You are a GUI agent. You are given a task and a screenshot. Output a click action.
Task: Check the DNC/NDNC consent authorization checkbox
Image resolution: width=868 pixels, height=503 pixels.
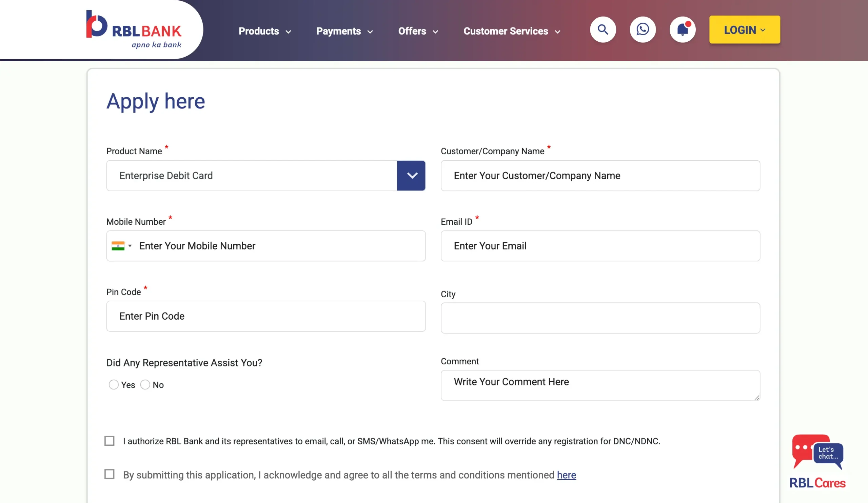pyautogui.click(x=110, y=441)
